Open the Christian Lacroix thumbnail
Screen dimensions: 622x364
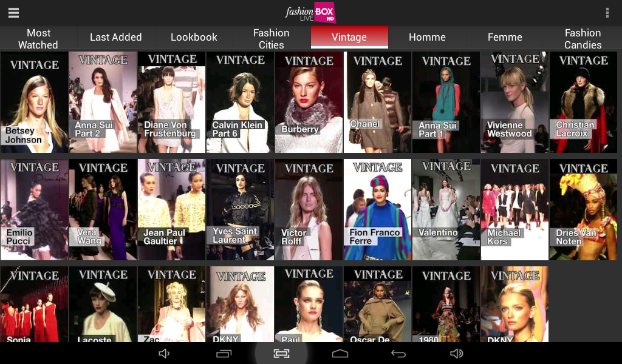click(583, 102)
